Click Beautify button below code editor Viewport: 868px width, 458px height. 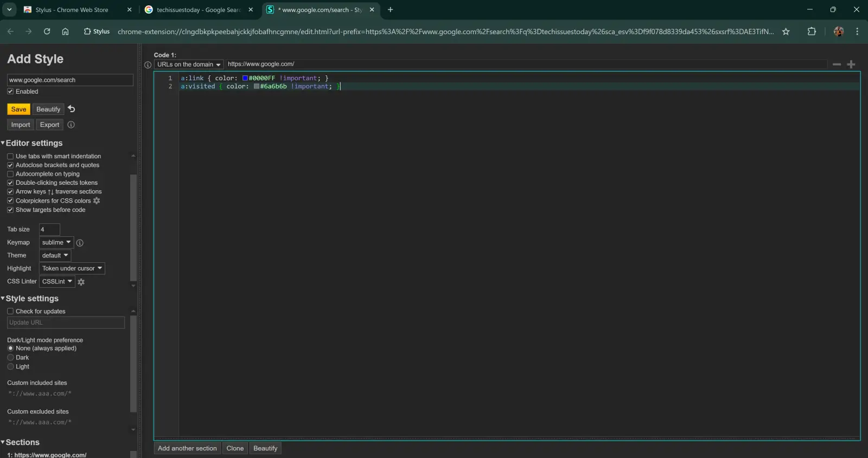265,448
